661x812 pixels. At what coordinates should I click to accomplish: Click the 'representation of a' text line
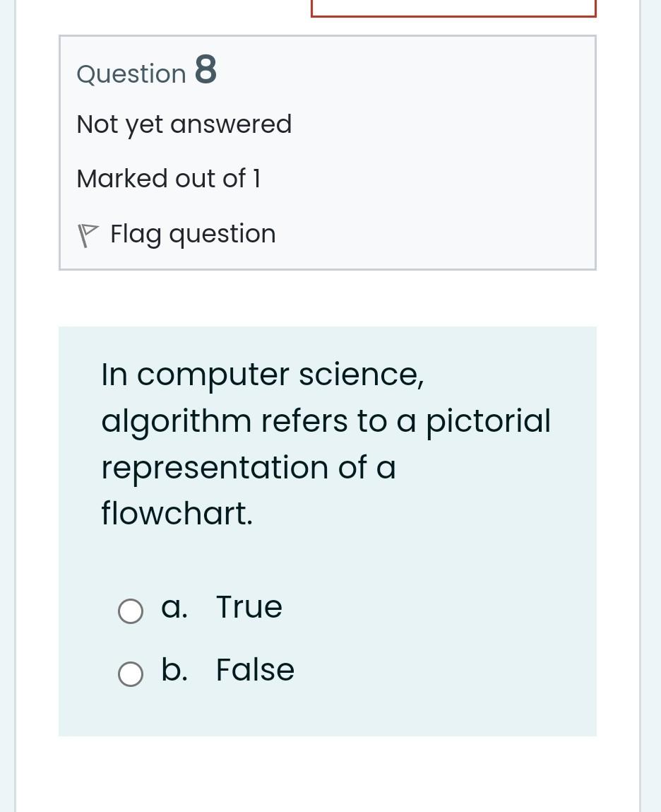249,468
